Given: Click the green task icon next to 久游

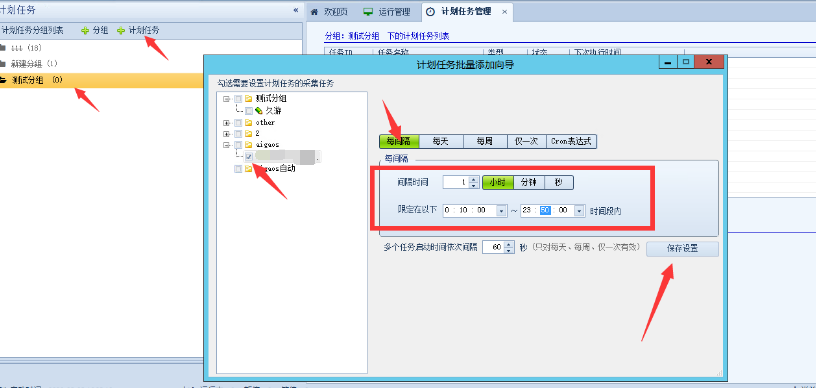Looking at the screenshot, I should pyautogui.click(x=259, y=111).
